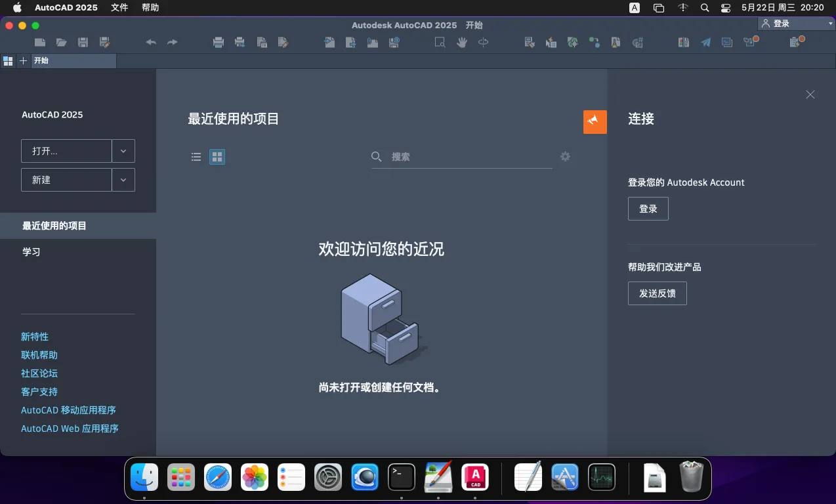Click the paper plane share icon
This screenshot has width=836, height=504.
[x=705, y=43]
